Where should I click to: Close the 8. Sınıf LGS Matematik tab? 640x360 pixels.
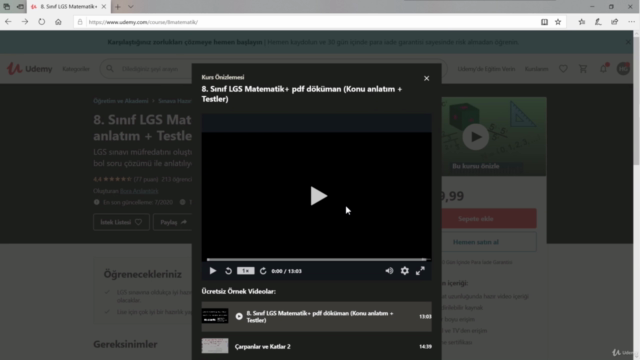104,7
